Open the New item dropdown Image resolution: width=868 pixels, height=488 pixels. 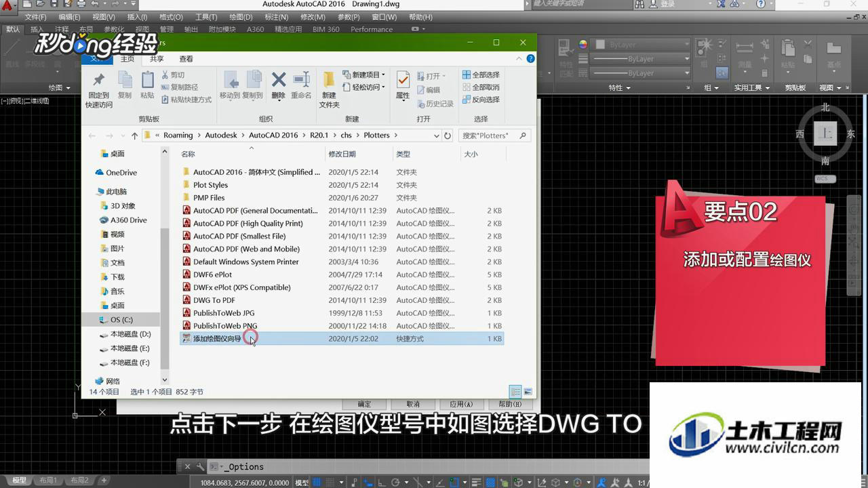tap(364, 75)
